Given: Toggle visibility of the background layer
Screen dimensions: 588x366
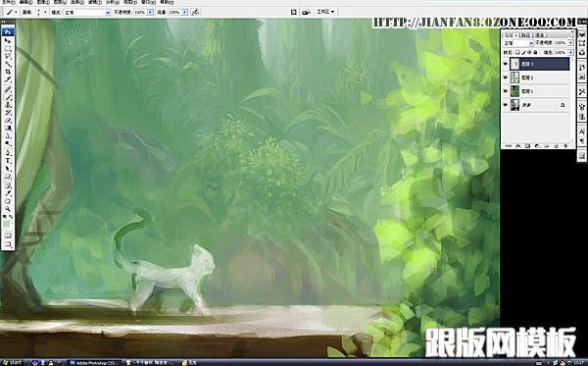Looking at the screenshot, I should [505, 105].
